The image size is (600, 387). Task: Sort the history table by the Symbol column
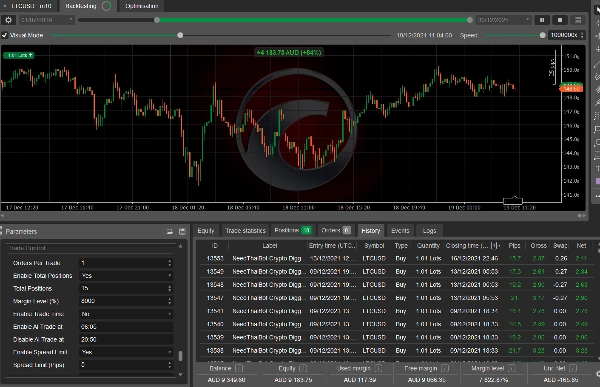[x=374, y=245]
